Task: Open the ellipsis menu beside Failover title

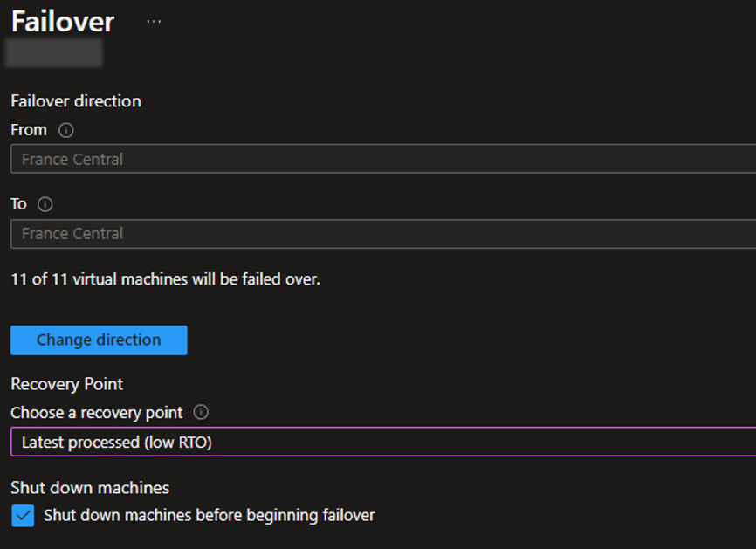Action: pos(154,22)
